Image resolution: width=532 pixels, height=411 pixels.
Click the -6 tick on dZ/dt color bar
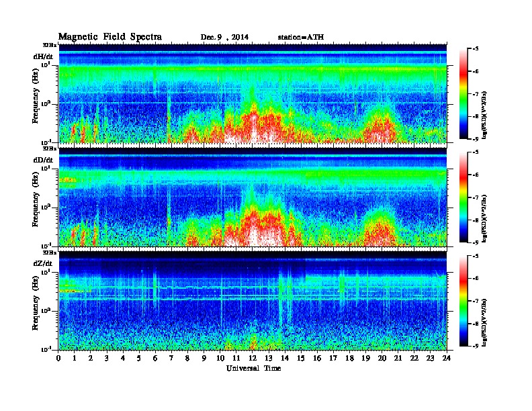point(476,278)
